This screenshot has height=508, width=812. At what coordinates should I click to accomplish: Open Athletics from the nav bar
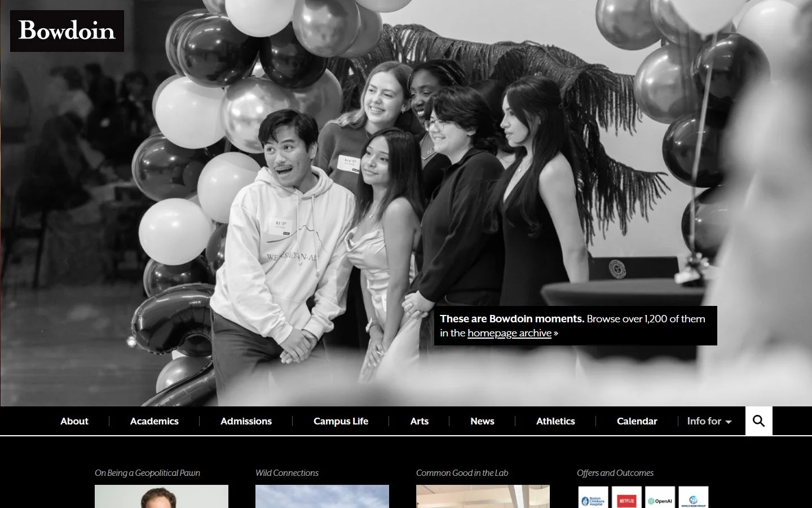point(555,421)
